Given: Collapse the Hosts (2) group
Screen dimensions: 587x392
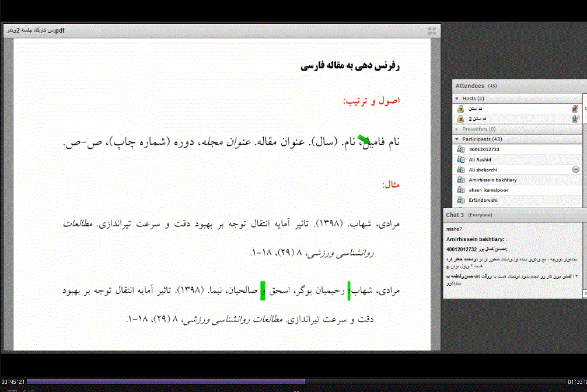Looking at the screenshot, I should click(x=456, y=98).
